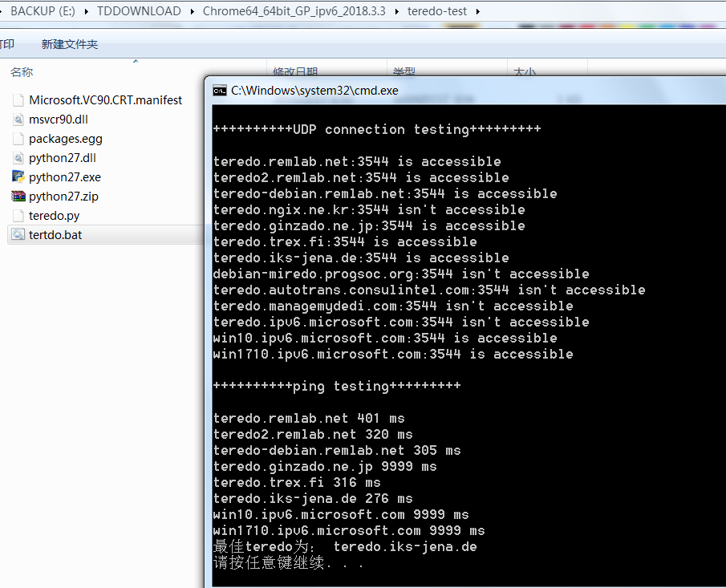Open python27.exe with its Python icon
Viewport: 726px width, 588px height.
18,176
